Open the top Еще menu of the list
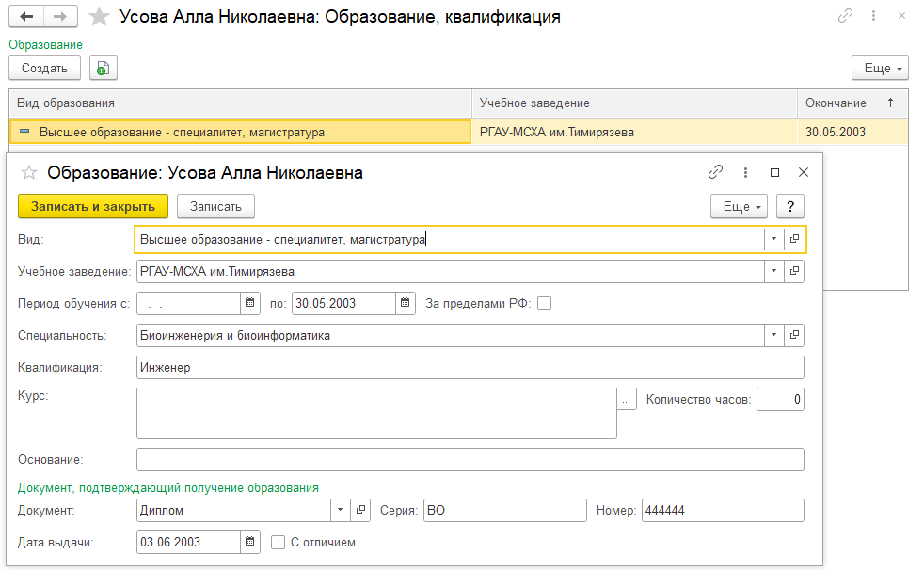The height and width of the screenshot is (570, 924). tap(880, 69)
